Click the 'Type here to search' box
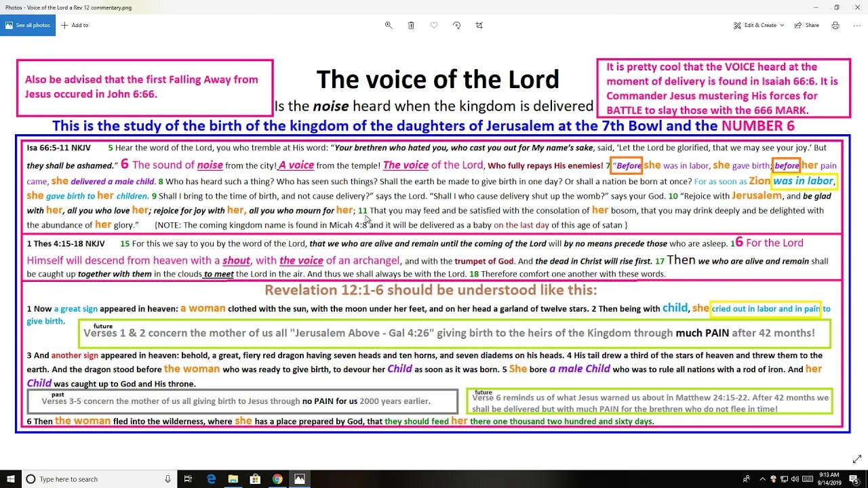This screenshot has height=488, width=868. coord(100,479)
